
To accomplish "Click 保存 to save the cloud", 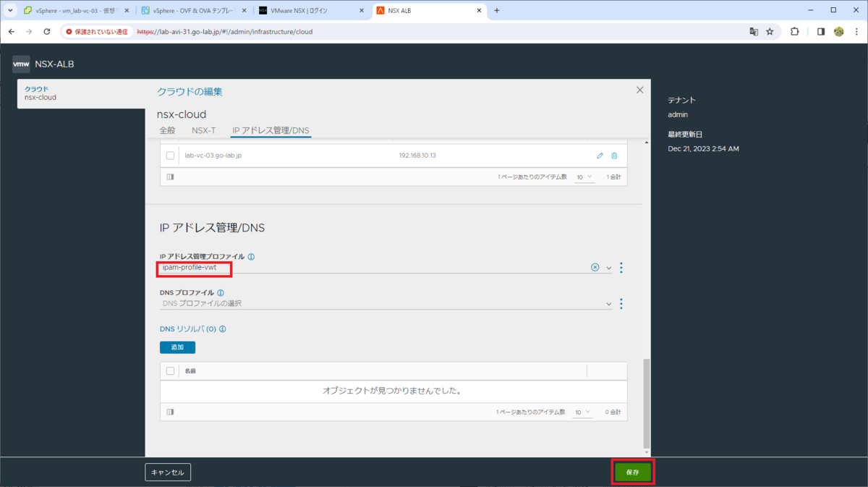I will pos(633,472).
